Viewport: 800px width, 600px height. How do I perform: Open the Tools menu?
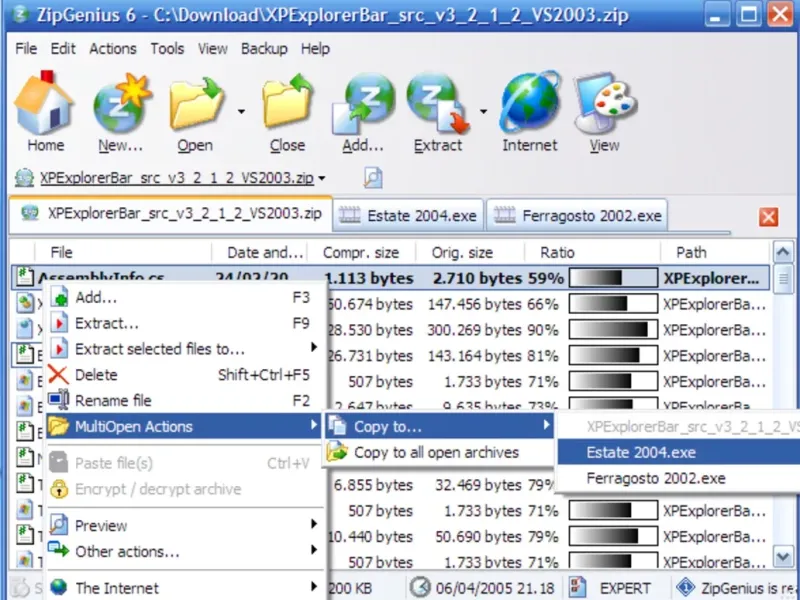(x=167, y=48)
